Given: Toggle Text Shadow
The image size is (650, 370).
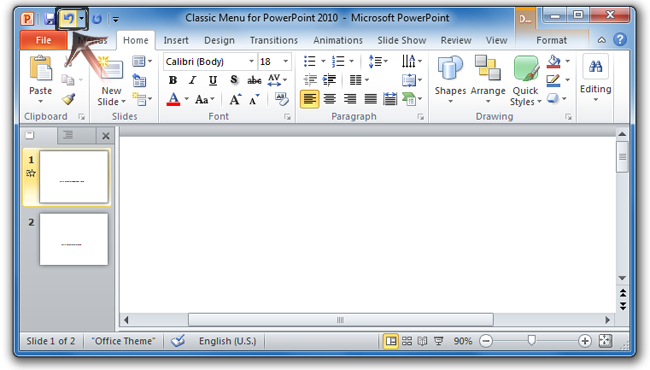Looking at the screenshot, I should tap(234, 80).
